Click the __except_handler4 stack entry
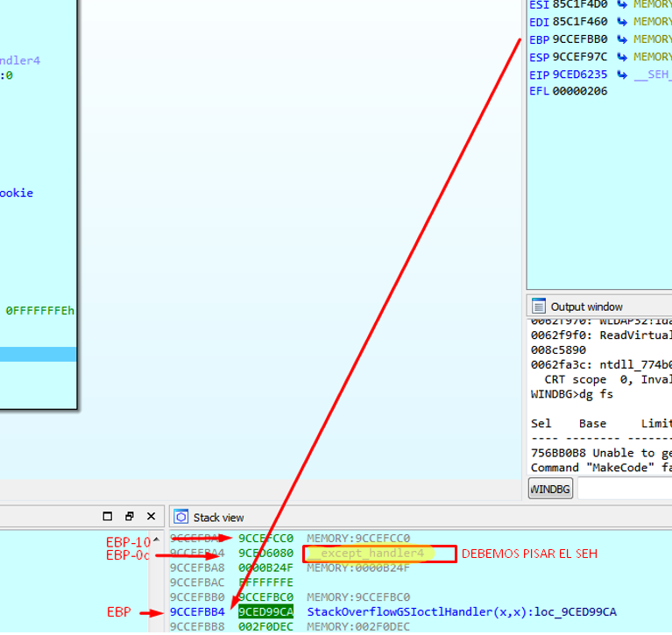The height and width of the screenshot is (635, 672). point(368,554)
